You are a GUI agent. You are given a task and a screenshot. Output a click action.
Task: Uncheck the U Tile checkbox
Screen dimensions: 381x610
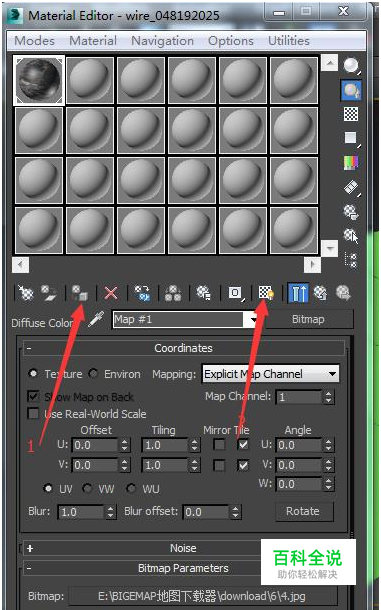click(243, 444)
